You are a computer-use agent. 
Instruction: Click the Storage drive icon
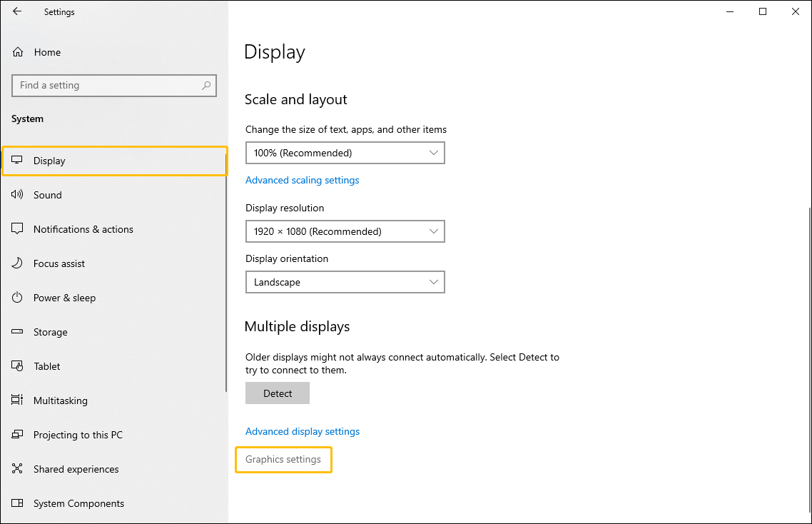[17, 332]
